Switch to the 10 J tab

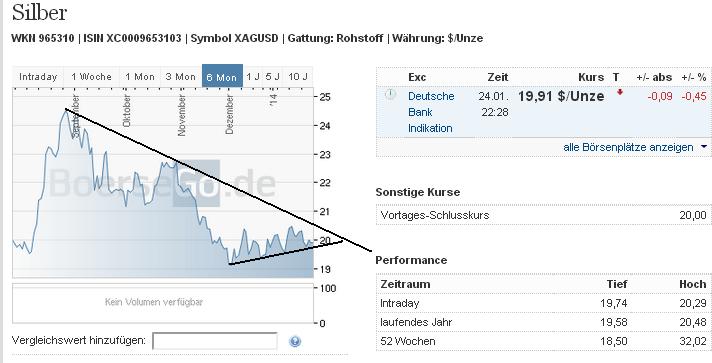point(298,77)
